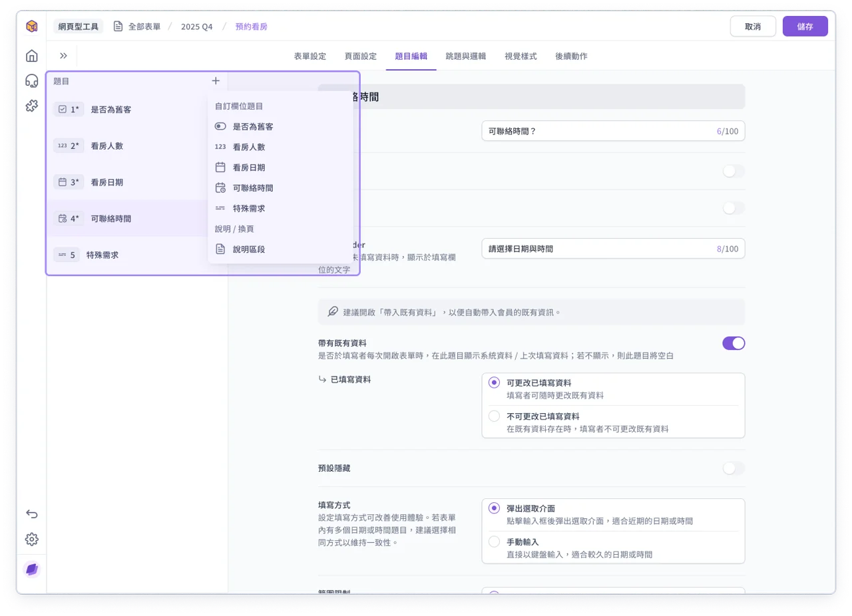Choose 特殊需求 in the 自訂欄位題目 menu
The width and height of the screenshot is (852, 616).
tap(280, 208)
